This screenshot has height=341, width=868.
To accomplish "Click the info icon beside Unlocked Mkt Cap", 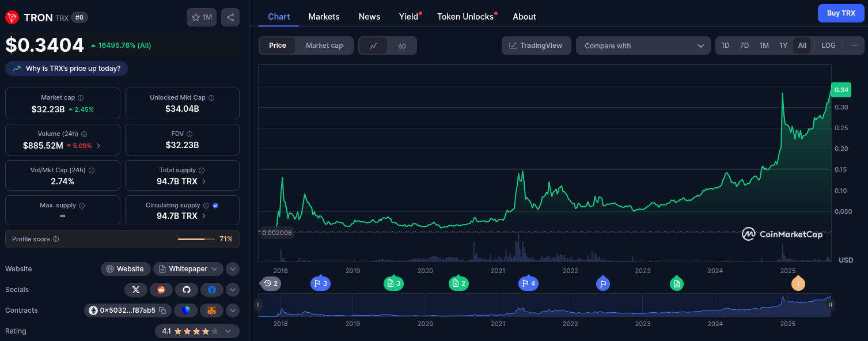I will (x=211, y=98).
